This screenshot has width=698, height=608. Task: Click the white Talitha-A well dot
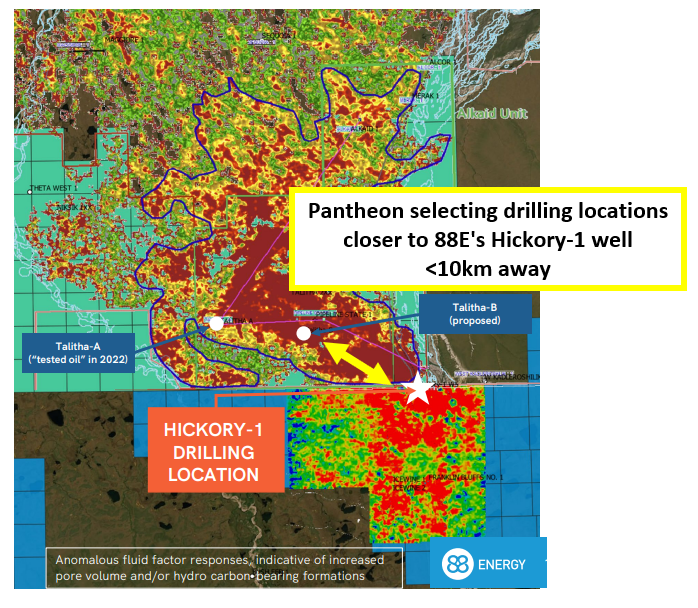coord(216,324)
